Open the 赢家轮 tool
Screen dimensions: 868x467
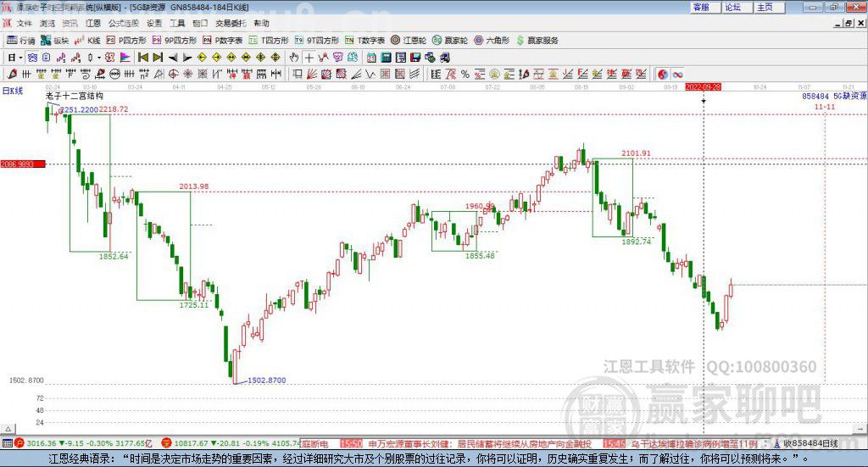point(450,41)
